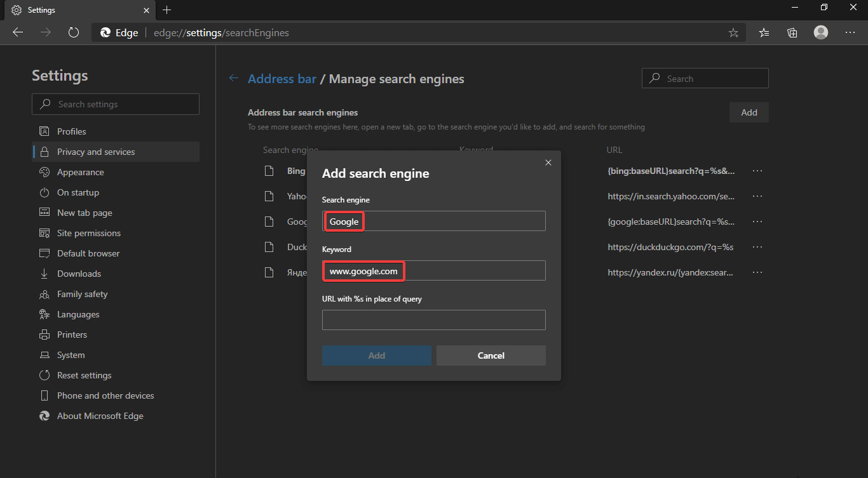Click the Add button above the search engine list
Screen dimensions: 868x478
point(749,112)
